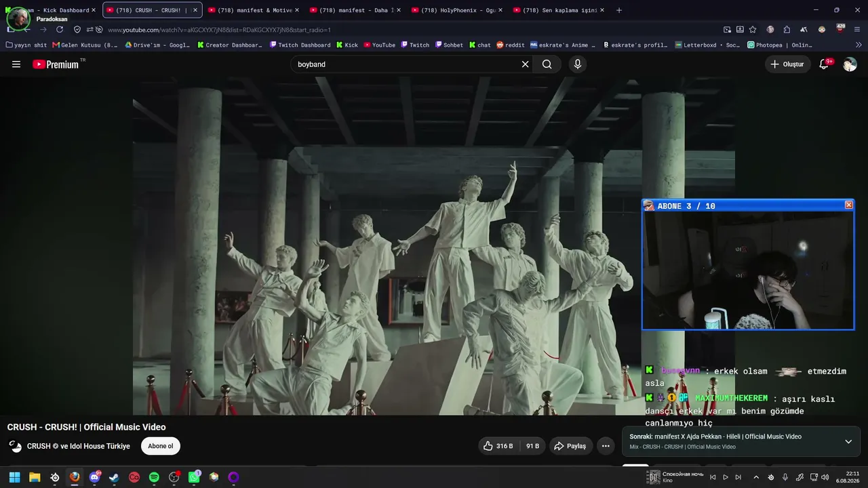Image resolution: width=868 pixels, height=488 pixels.
Task: Start voice search with microphone
Action: (578, 64)
